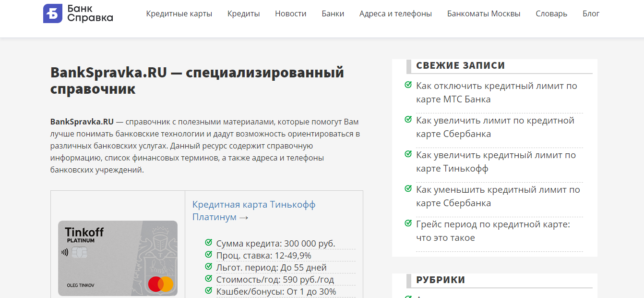
Task: Click the page heading BankSpravka.RU — специализированный справочник
Action: tap(197, 81)
